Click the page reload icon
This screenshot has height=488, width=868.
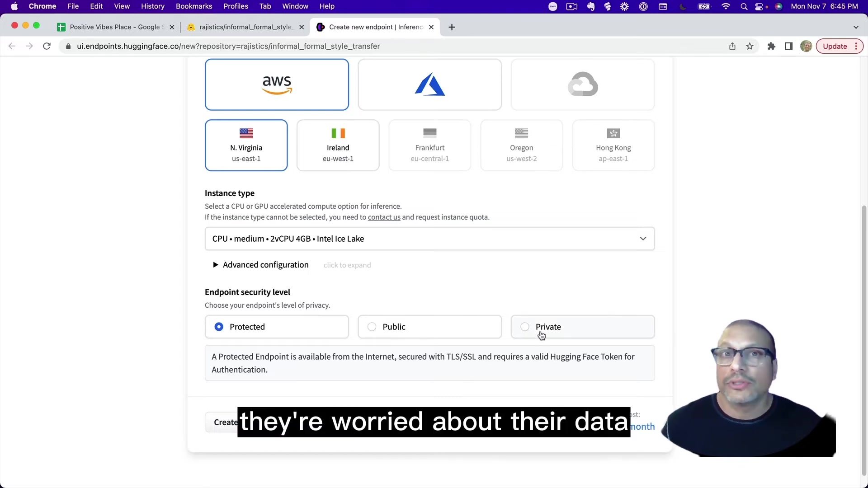click(x=47, y=46)
